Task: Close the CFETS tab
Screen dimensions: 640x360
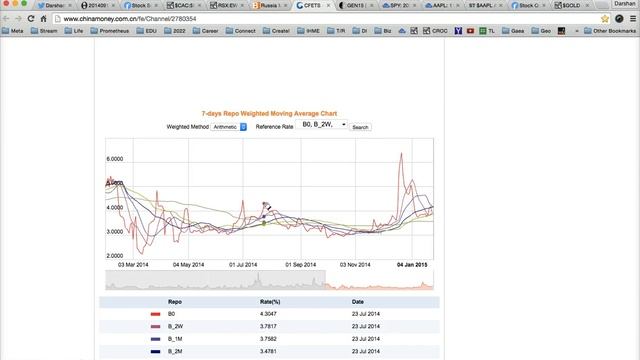Action: [x=328, y=5]
